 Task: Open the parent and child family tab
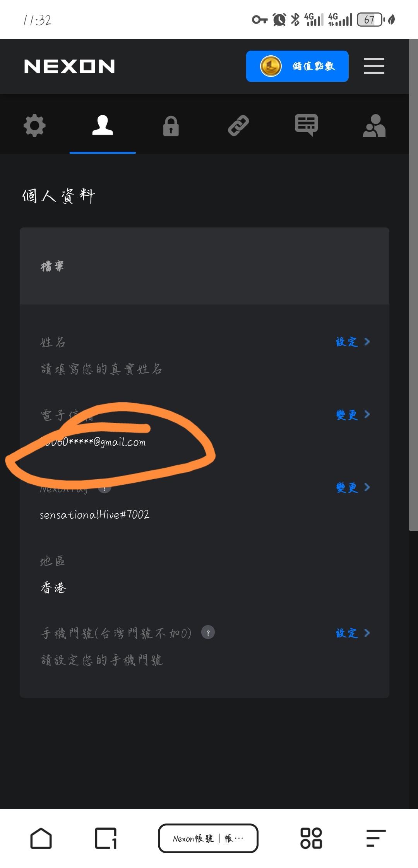(374, 125)
